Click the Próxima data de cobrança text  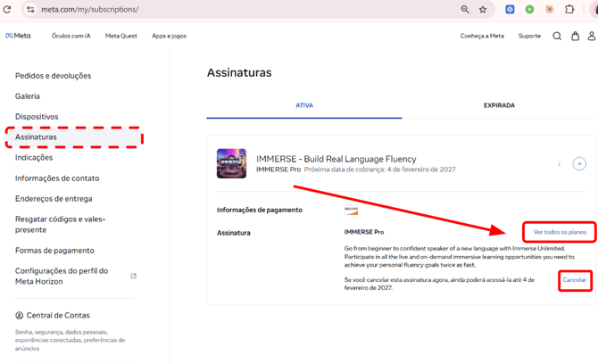coord(379,170)
